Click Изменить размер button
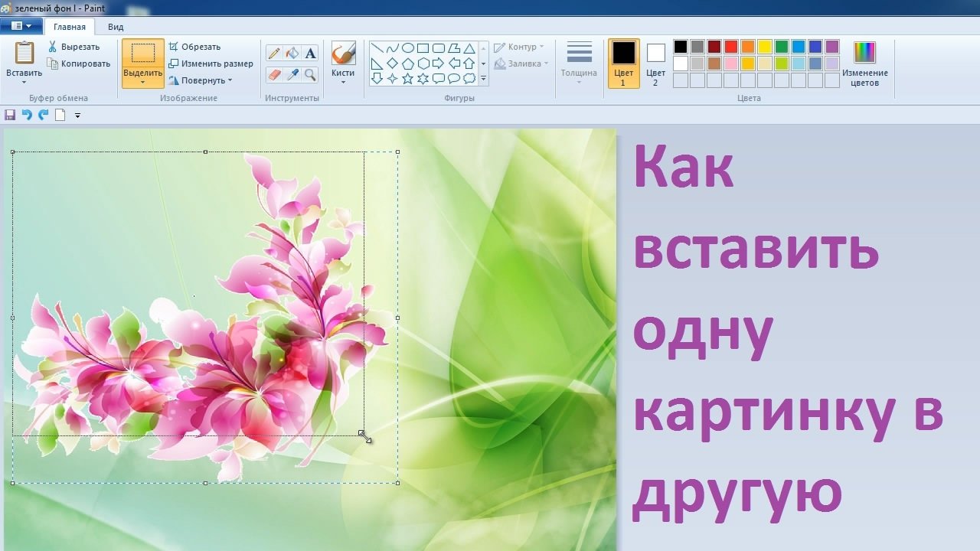Image resolution: width=980 pixels, height=551 pixels. (211, 64)
